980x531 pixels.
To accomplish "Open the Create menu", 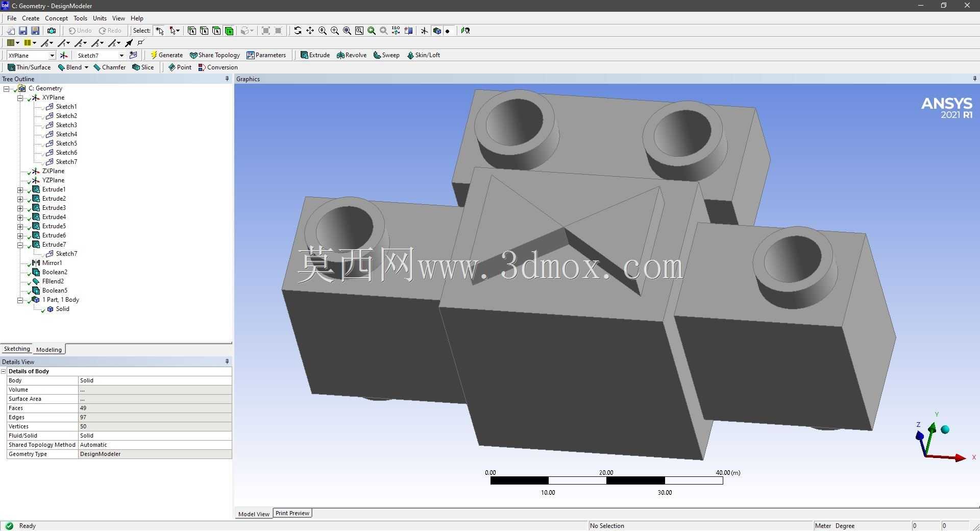I will pyautogui.click(x=31, y=18).
